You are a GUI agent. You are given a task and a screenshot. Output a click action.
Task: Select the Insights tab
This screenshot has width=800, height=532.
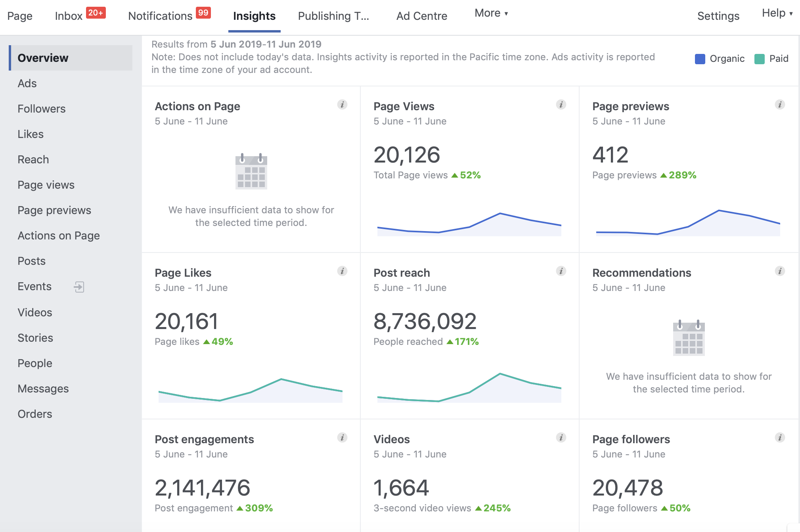point(254,16)
